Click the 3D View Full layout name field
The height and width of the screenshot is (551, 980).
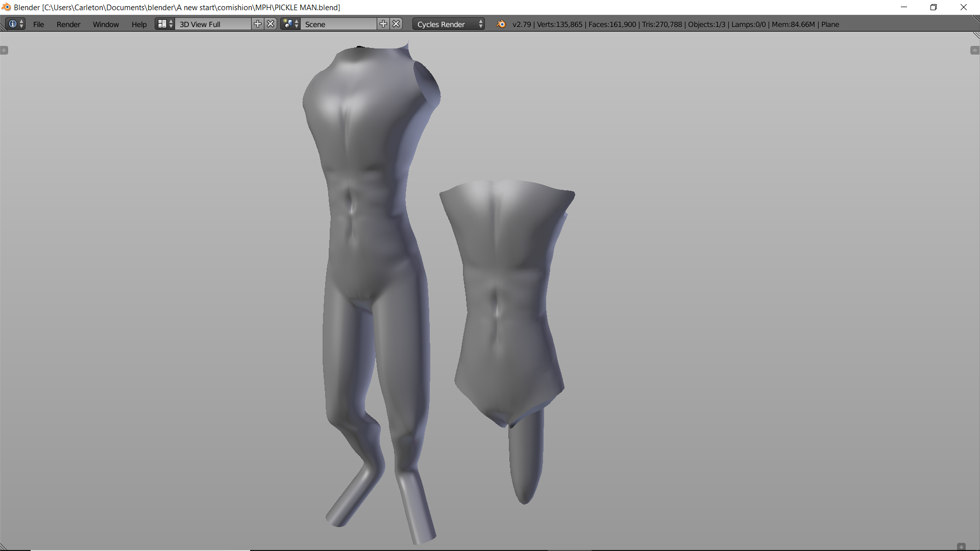coord(213,24)
